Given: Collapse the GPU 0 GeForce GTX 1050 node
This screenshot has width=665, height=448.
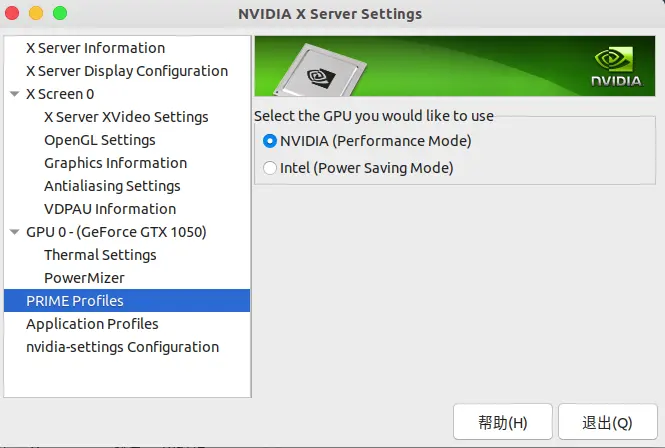Looking at the screenshot, I should (14, 232).
